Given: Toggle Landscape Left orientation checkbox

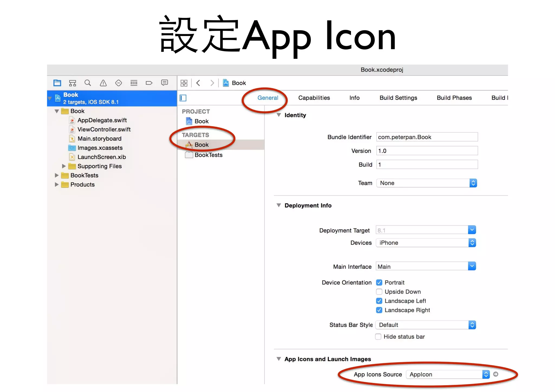Looking at the screenshot, I should click(379, 301).
